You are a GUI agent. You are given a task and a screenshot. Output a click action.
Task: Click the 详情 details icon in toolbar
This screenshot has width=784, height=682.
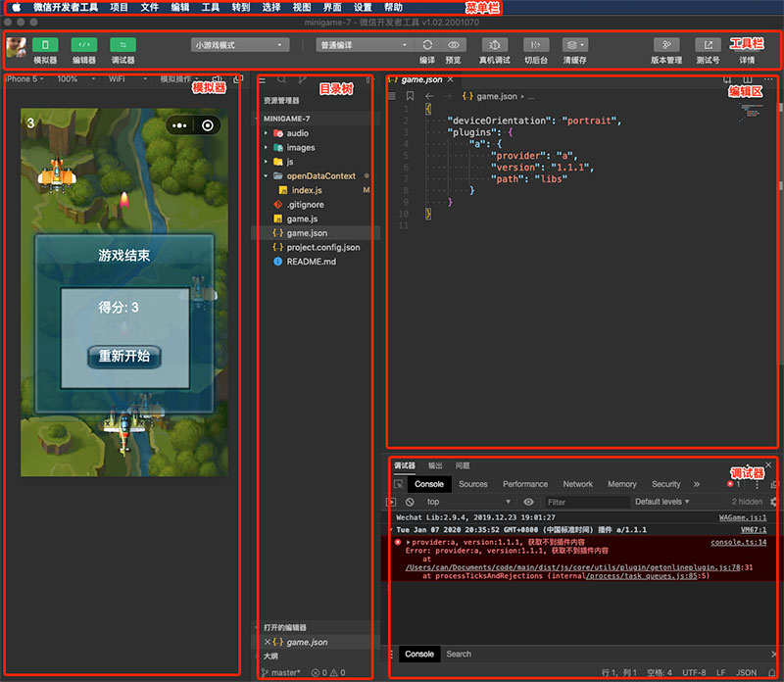(x=747, y=45)
